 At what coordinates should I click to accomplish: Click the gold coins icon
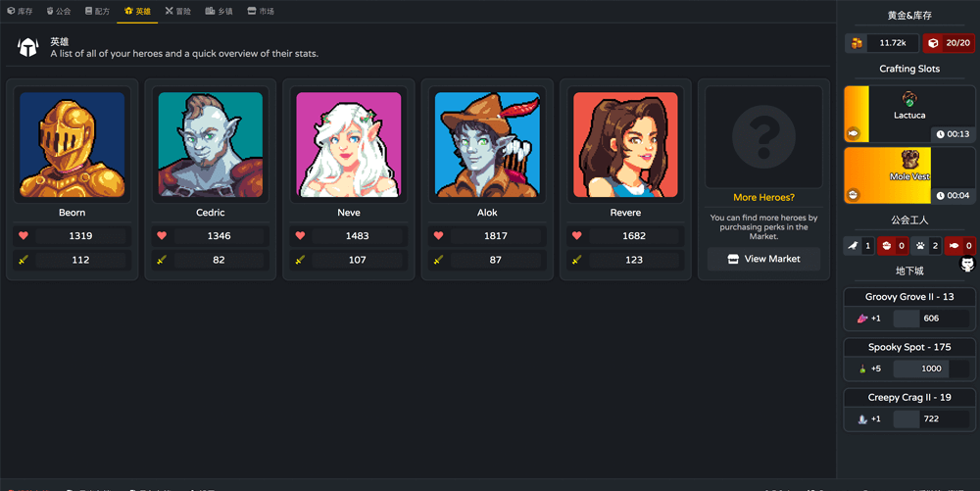[857, 43]
